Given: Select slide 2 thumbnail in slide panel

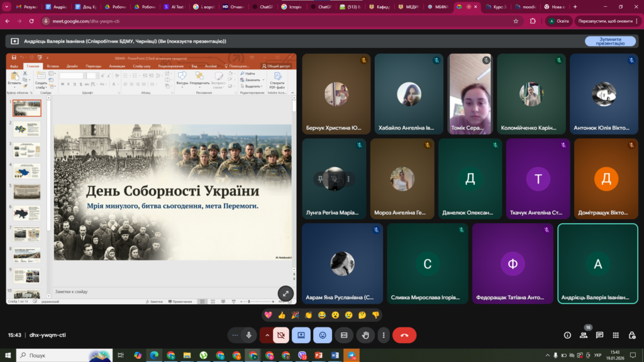Looking at the screenshot, I should click(27, 129).
